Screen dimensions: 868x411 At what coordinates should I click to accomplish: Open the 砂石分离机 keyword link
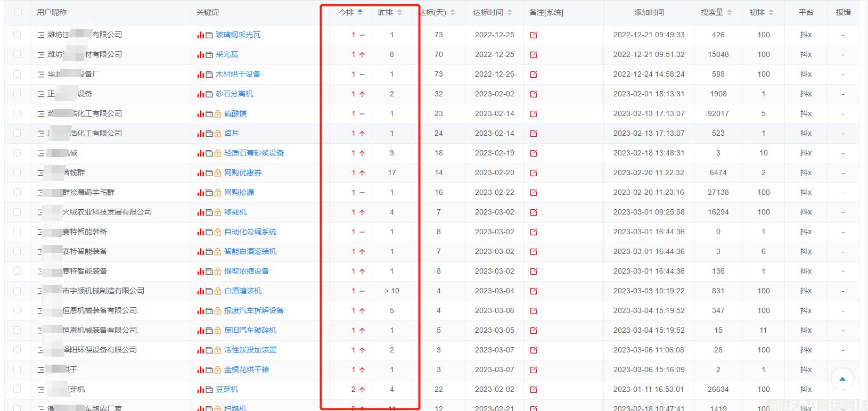234,94
